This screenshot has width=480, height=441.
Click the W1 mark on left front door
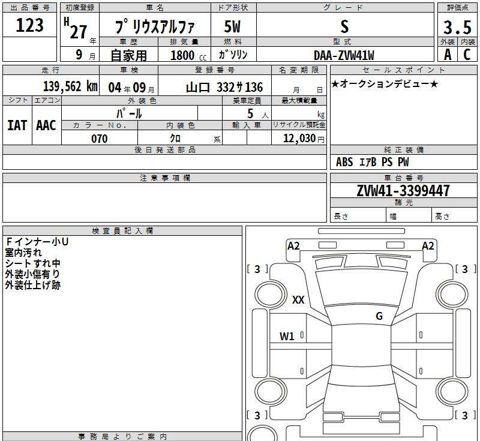pyautogui.click(x=287, y=336)
